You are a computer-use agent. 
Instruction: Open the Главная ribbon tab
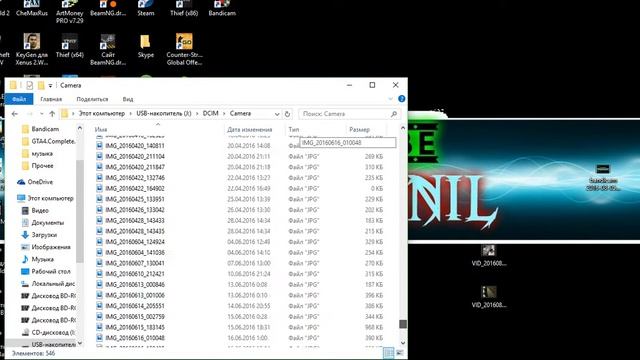pos(51,99)
